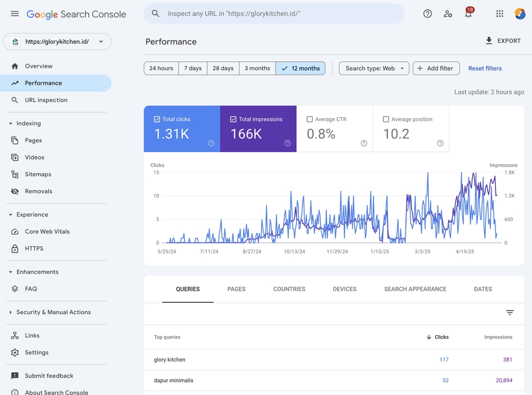
Task: Collapse the Indexing section
Action: point(11,124)
